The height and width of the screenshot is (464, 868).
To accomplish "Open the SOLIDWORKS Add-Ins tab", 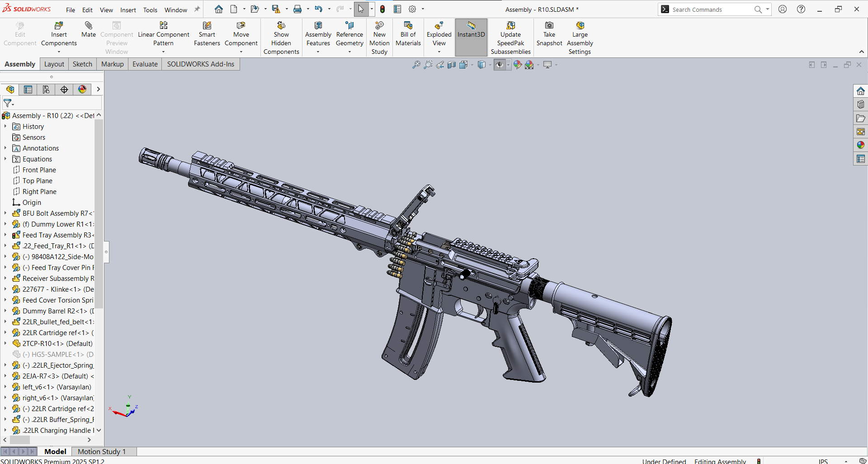I will (201, 64).
